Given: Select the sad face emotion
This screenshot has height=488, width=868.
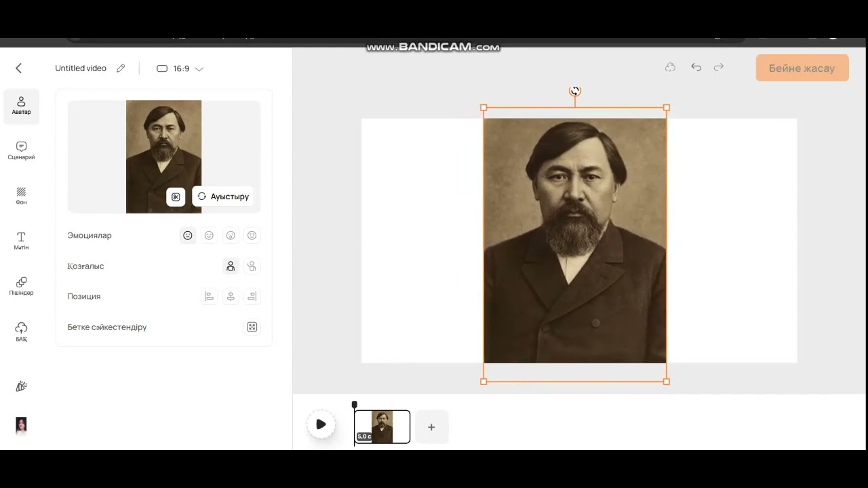Looking at the screenshot, I should (x=252, y=235).
